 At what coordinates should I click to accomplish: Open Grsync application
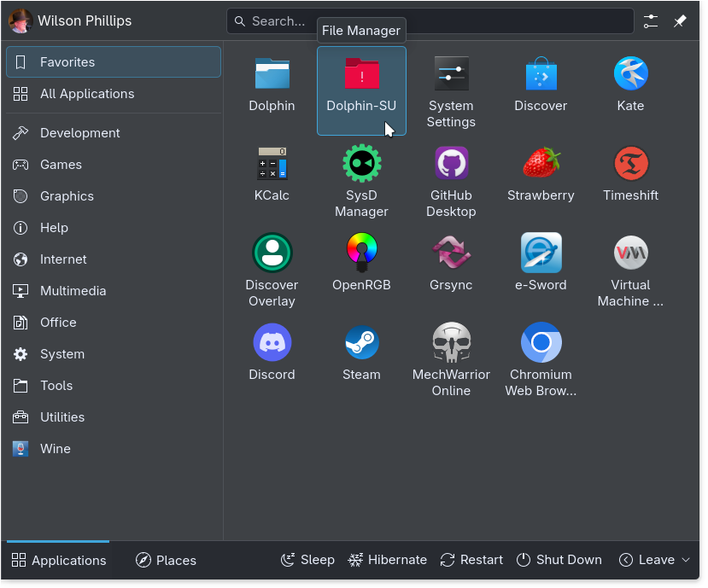451,271
